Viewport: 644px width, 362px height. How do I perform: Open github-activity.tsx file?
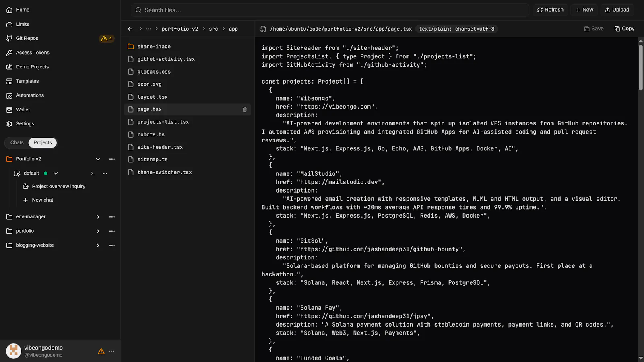[188, 59]
